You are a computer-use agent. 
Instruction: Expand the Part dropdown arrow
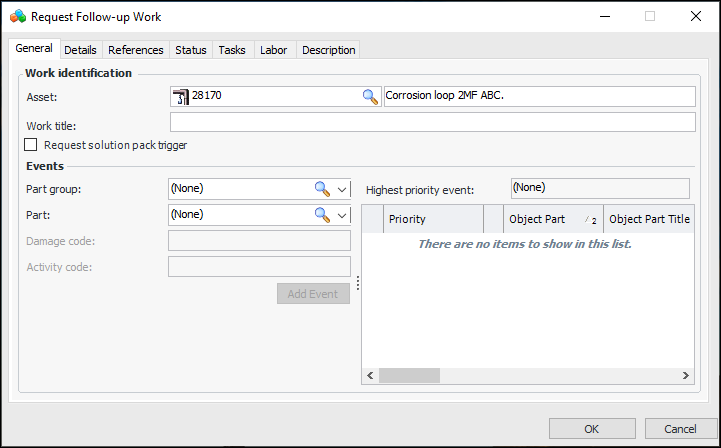(342, 214)
